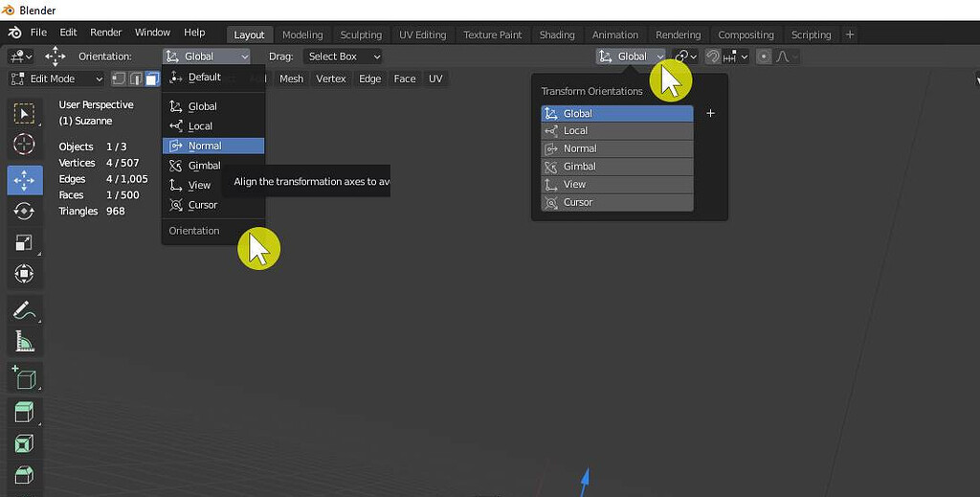This screenshot has height=497, width=980.
Task: Toggle Proportional Editing on
Action: tap(764, 56)
